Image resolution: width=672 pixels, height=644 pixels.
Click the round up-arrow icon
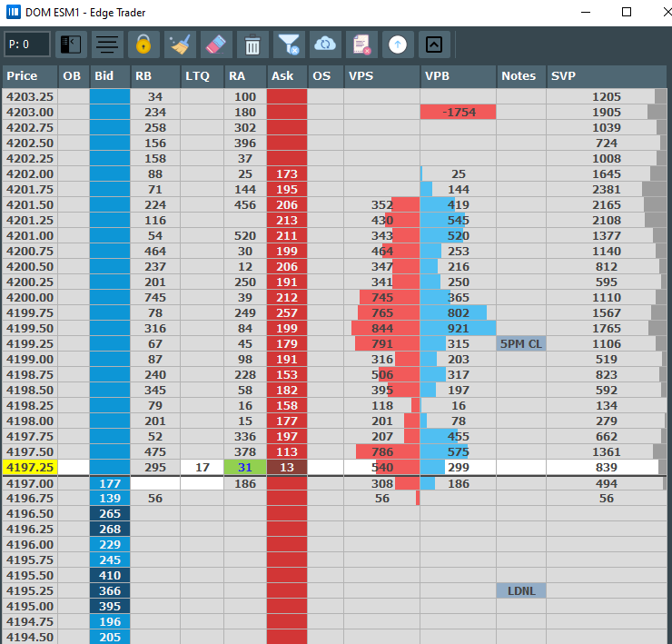coord(398,45)
